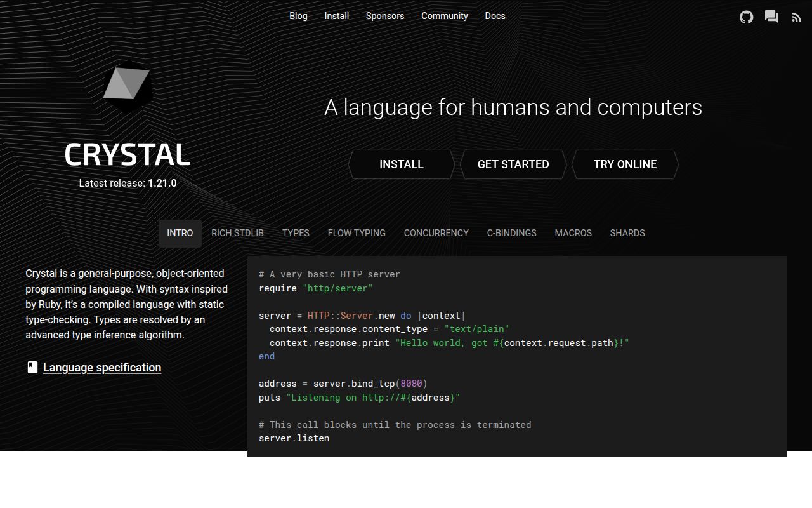Click the 'Crystal is a general-purpose' intro paragraph
Screen dimensions: 812x508
127,304
